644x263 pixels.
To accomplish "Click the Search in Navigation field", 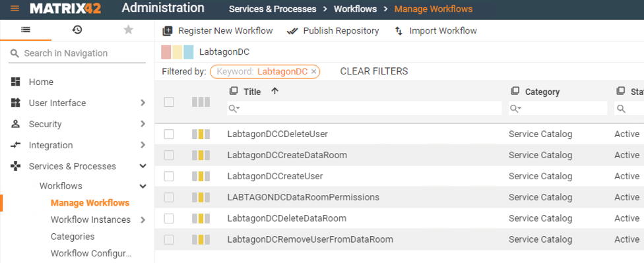I will pyautogui.click(x=77, y=53).
